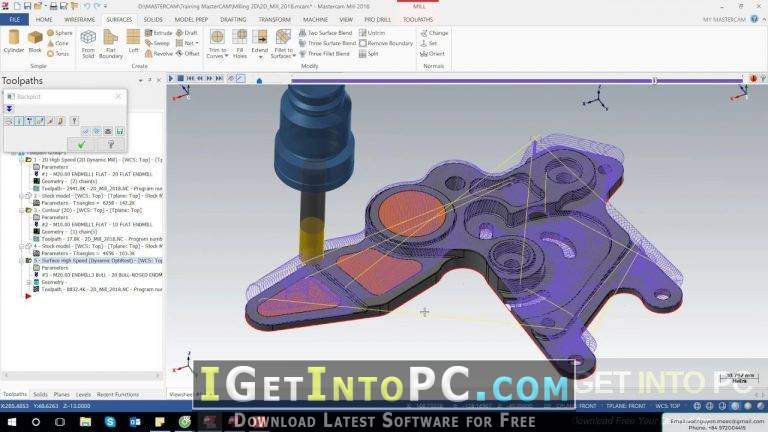Collapse operation 1 2D High Speed
768x432 pixels.
(x=21, y=160)
